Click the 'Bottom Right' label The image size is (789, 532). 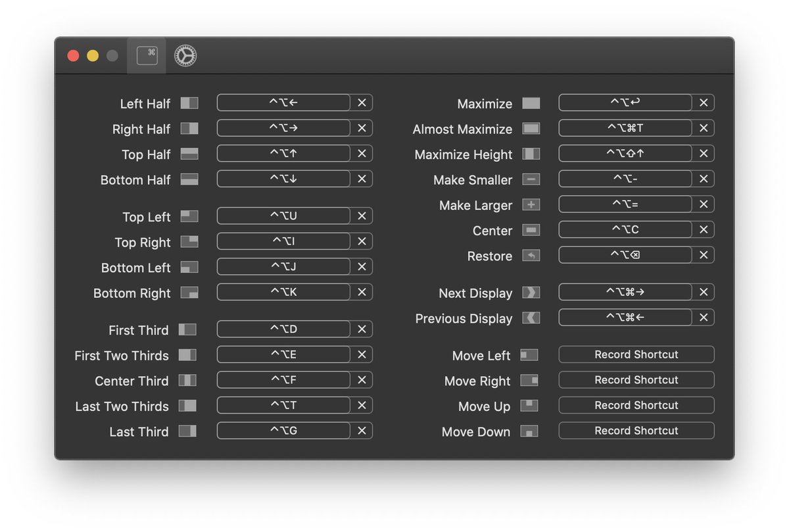pyautogui.click(x=132, y=293)
